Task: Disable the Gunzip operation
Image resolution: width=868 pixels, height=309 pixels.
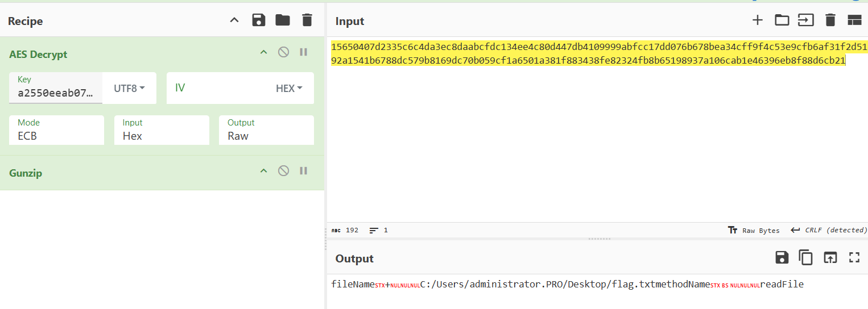Action: click(x=283, y=171)
